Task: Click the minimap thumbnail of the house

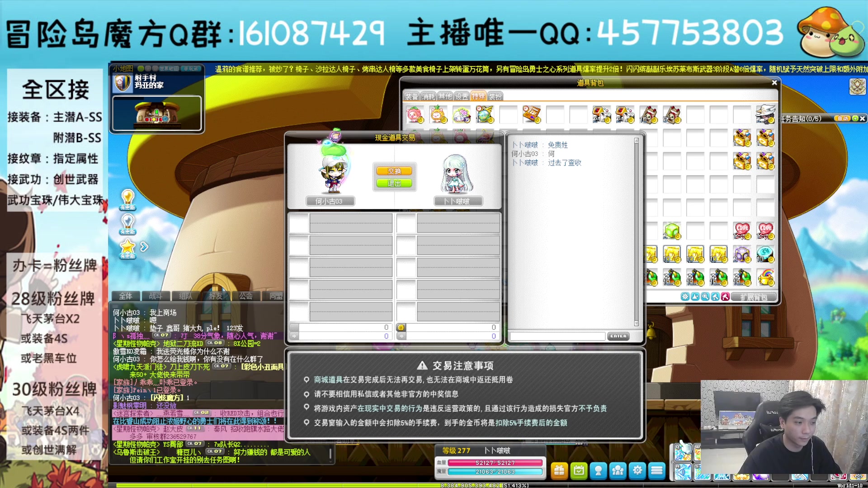Action: point(156,113)
